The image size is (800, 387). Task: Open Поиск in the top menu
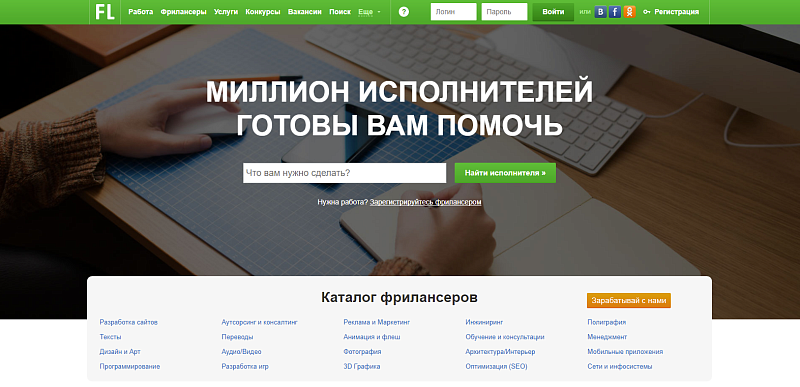pos(340,12)
